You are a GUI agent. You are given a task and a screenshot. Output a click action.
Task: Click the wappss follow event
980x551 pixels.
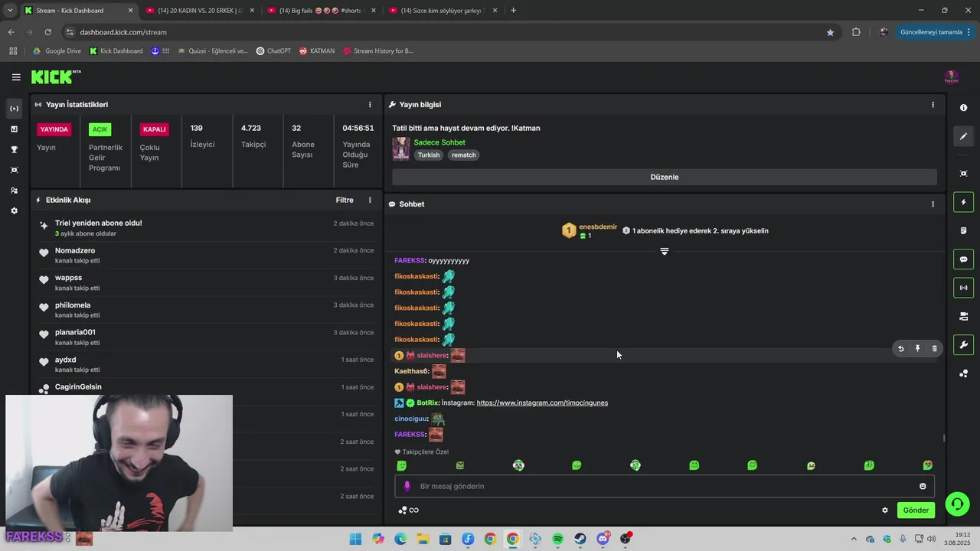click(206, 282)
